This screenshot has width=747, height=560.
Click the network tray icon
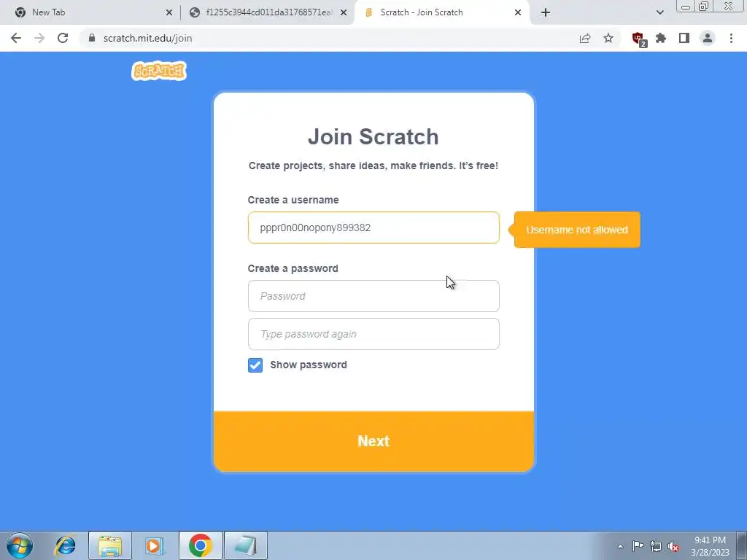[x=656, y=546]
